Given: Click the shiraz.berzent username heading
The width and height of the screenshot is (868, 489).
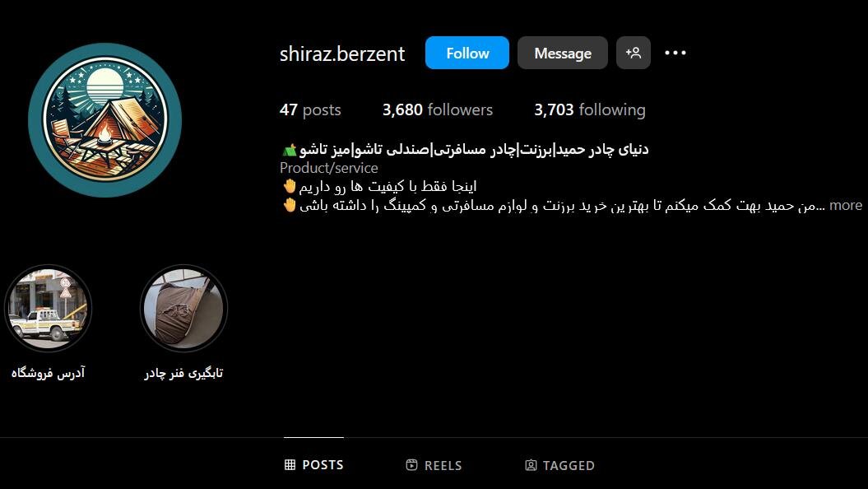Looking at the screenshot, I should coord(342,54).
